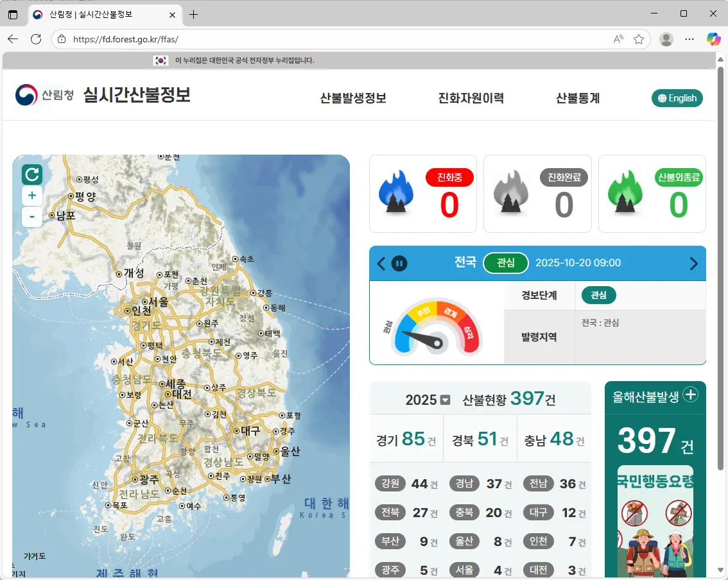This screenshot has width=728, height=580.
Task: Pause the alert level slideshow
Action: (399, 263)
